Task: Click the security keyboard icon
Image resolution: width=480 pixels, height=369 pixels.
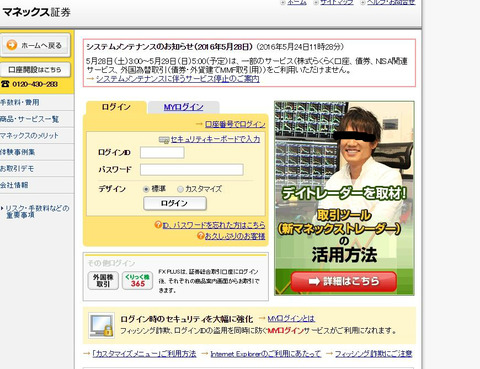Action: click(164, 140)
